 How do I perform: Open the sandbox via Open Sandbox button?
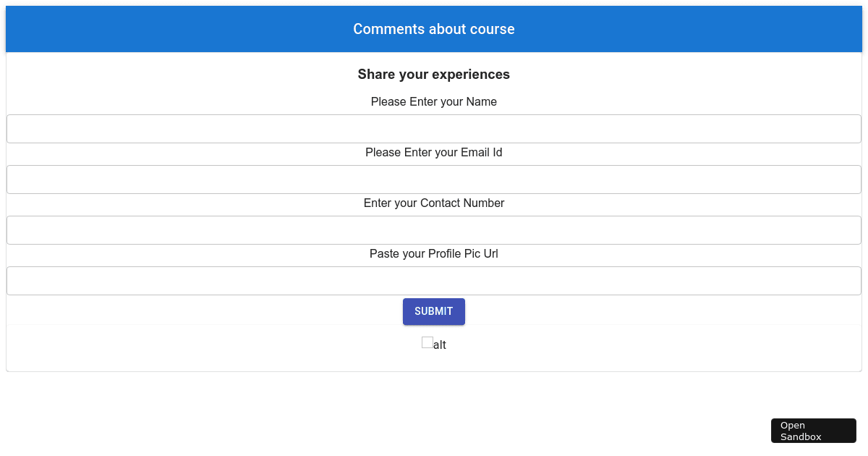pos(814,431)
